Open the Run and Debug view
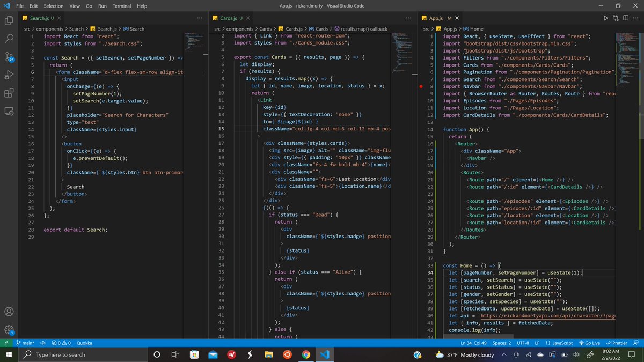644x362 pixels. point(9,75)
